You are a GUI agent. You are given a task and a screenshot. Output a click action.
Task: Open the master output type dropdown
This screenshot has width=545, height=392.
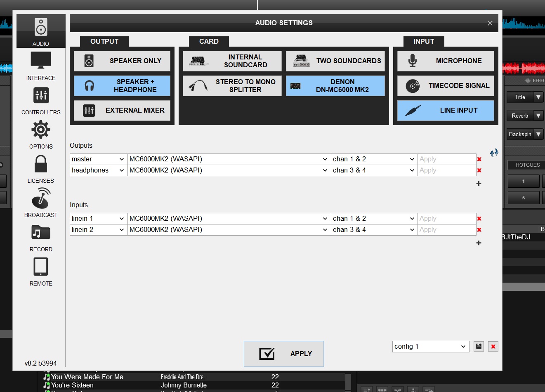point(98,159)
